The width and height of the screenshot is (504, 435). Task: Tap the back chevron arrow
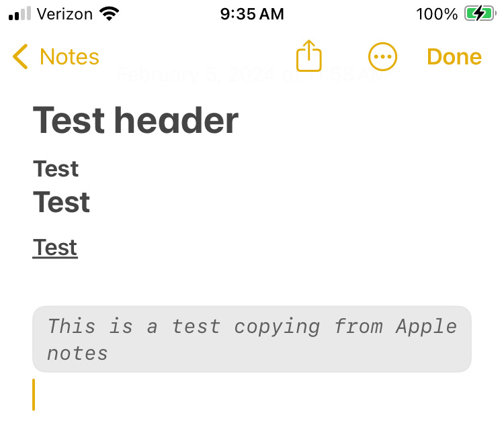pos(21,57)
